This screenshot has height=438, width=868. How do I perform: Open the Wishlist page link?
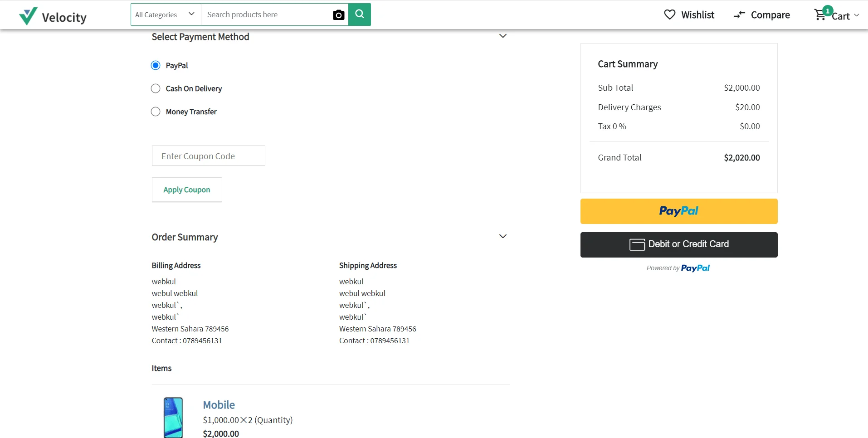pyautogui.click(x=697, y=15)
